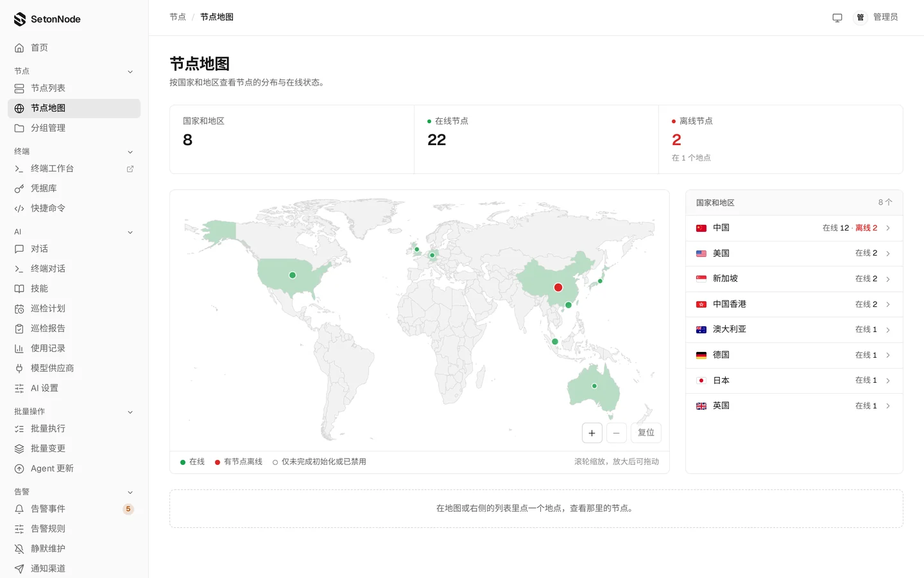Click the green node marker in United States
This screenshot has width=924, height=578.
click(x=293, y=276)
